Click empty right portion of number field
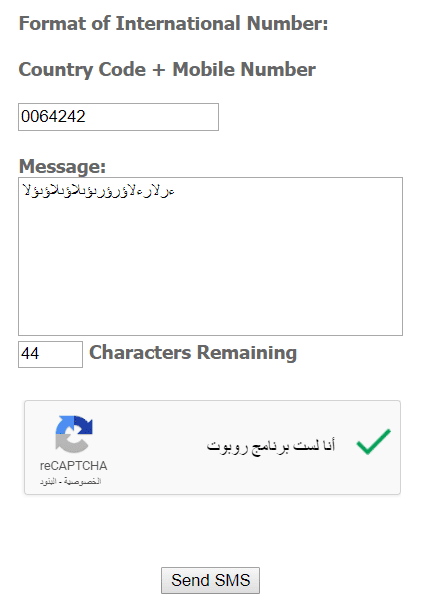 [156, 117]
